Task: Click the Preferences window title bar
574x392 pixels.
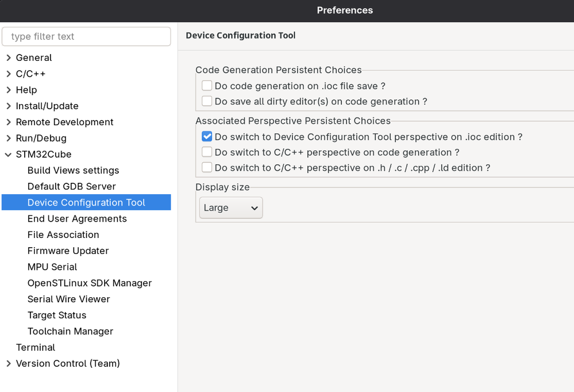Action: (x=287, y=10)
